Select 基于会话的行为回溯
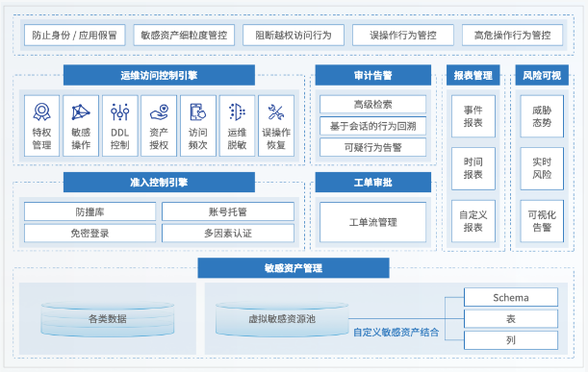 372,126
